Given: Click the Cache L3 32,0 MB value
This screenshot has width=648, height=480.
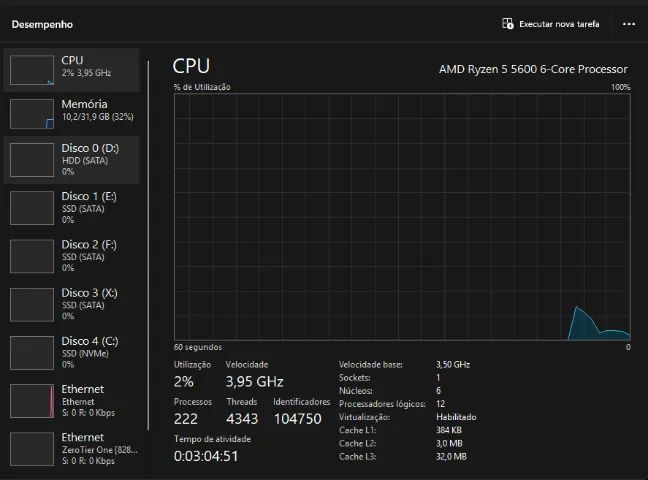Looking at the screenshot, I should click(x=451, y=456).
